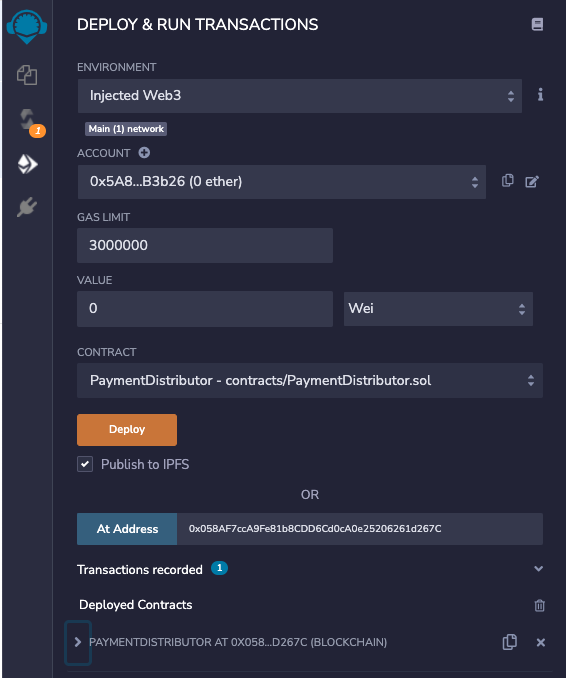Viewport: 566px width, 678px height.
Task: Open the Wei unit dropdown
Action: 438,309
